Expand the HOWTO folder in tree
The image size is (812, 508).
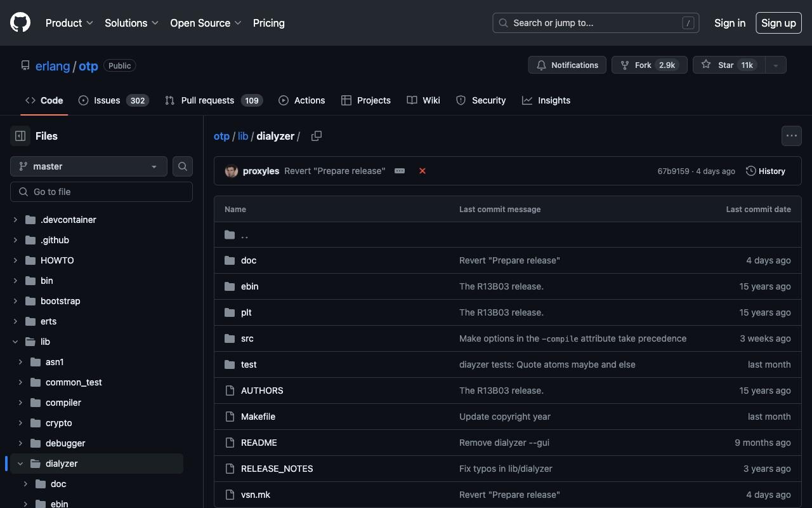[x=15, y=260]
